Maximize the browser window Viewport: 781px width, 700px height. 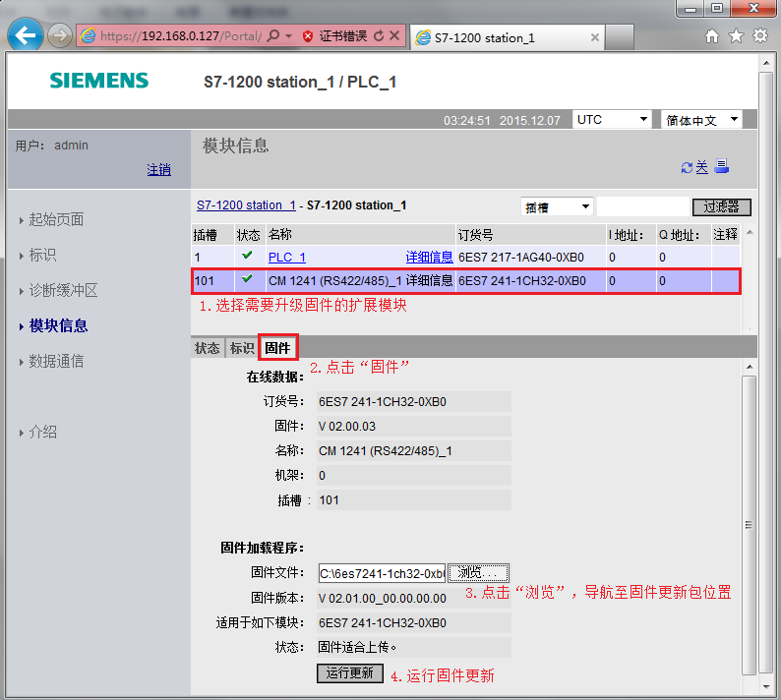[x=717, y=9]
